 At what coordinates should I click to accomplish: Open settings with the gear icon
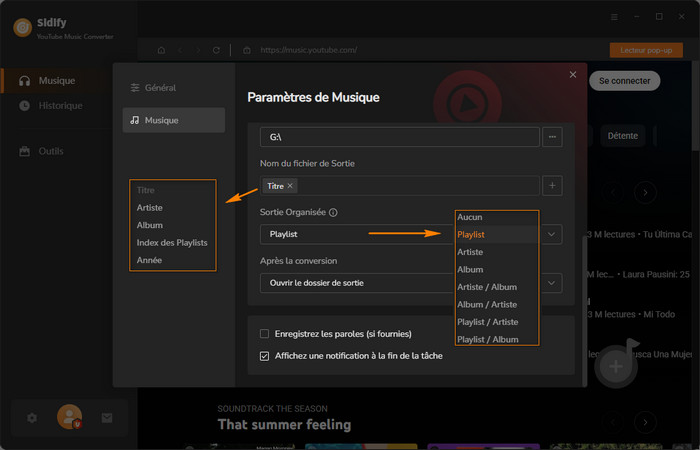(32, 417)
